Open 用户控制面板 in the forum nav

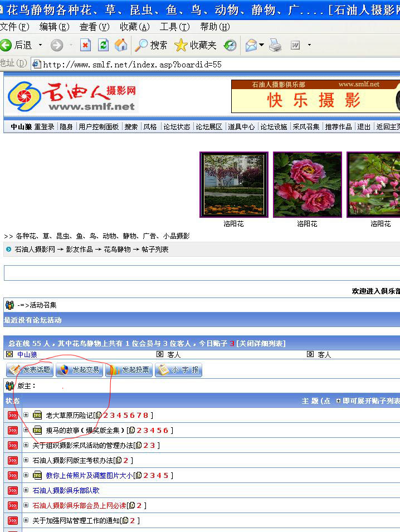pos(99,127)
